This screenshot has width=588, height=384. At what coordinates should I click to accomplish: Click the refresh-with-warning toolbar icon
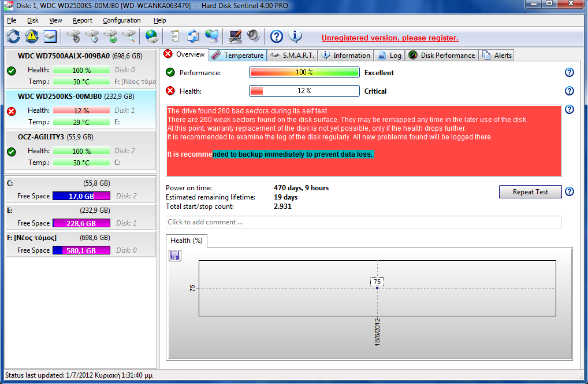(32, 36)
